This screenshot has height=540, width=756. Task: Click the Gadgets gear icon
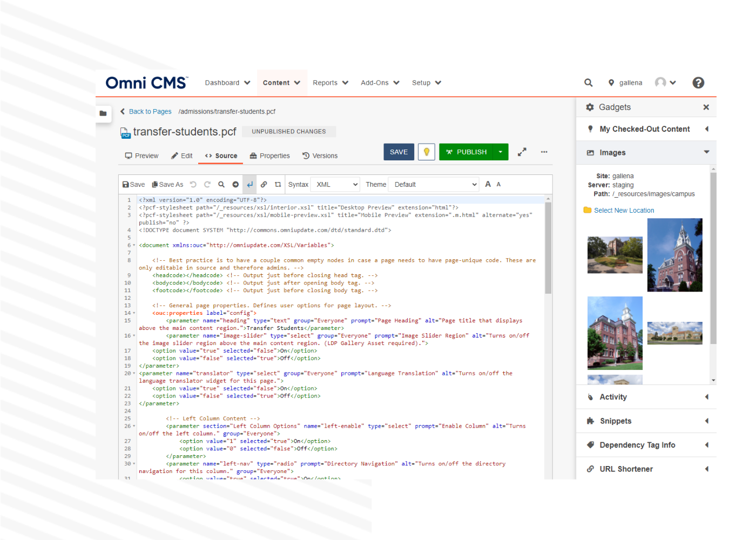(590, 107)
